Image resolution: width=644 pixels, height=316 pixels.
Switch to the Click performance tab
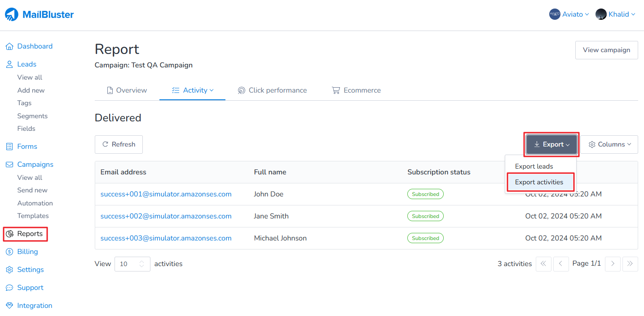(272, 90)
